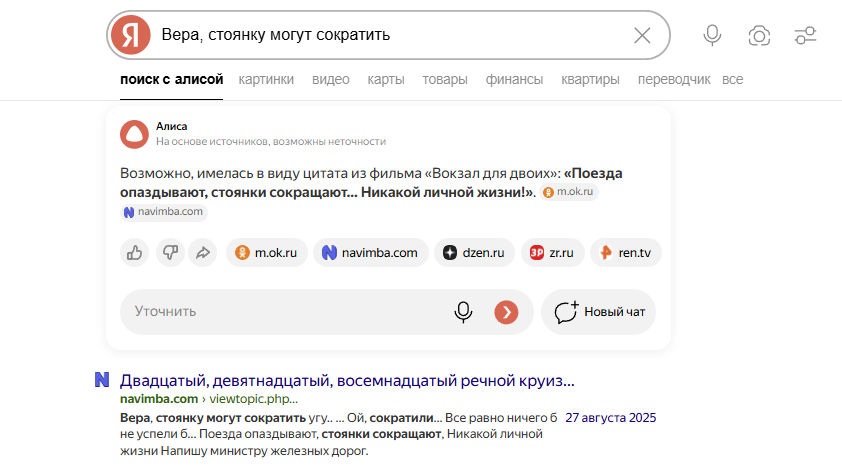
Task: Start a 'Новый чат'
Action: 599,312
